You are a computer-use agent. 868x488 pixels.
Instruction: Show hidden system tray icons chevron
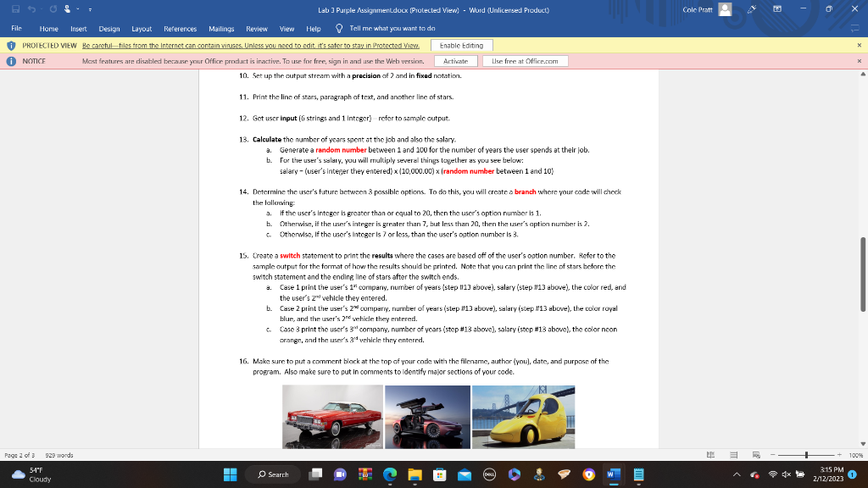click(737, 474)
